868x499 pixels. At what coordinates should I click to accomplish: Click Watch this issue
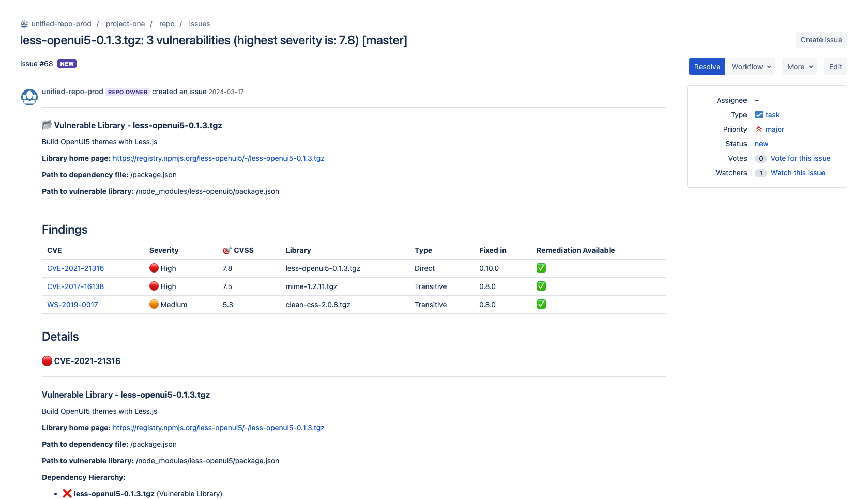click(x=798, y=173)
